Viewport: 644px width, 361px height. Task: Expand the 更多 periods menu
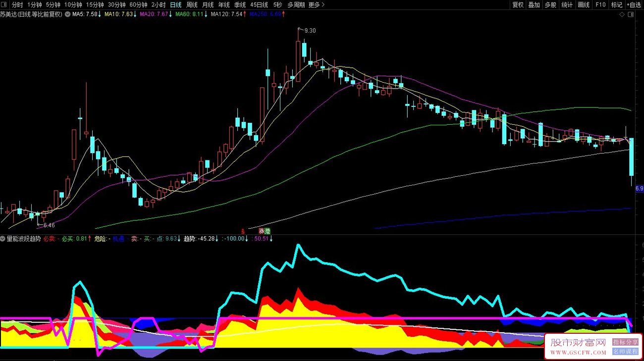(x=316, y=5)
